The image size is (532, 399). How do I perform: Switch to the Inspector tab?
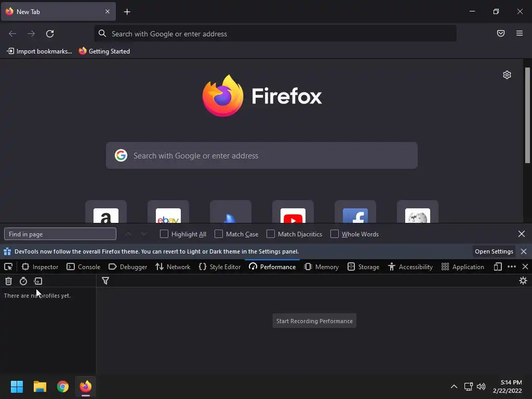click(40, 267)
